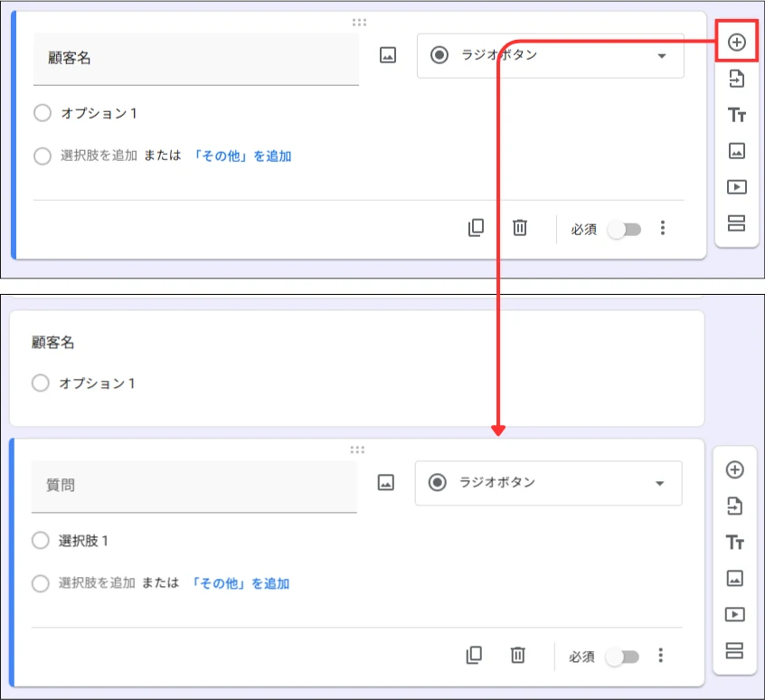Click 選択肢を追加 in the upper card
The height and width of the screenshot is (700, 765).
[99, 156]
